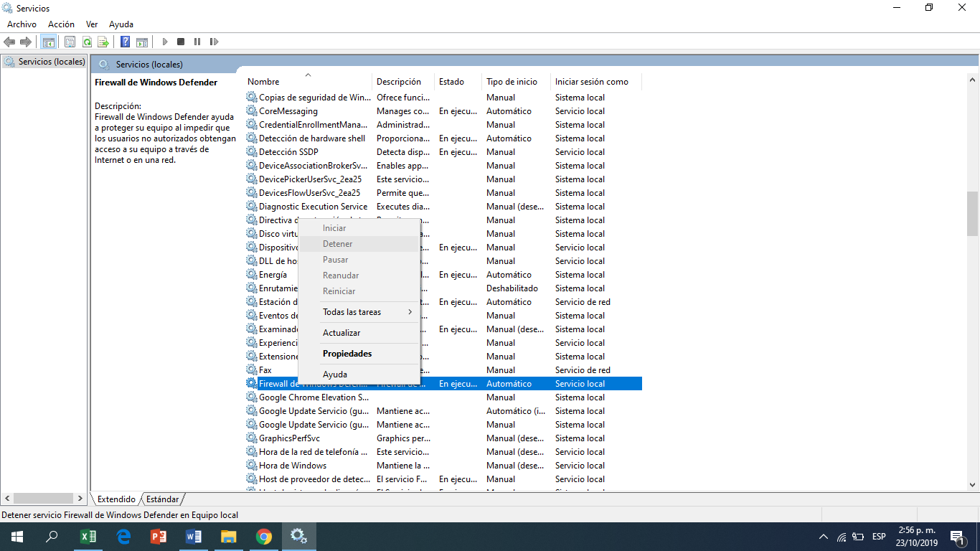Select the Host de proveedor de detec... service
This screenshot has height=551, width=980.
pyautogui.click(x=315, y=479)
